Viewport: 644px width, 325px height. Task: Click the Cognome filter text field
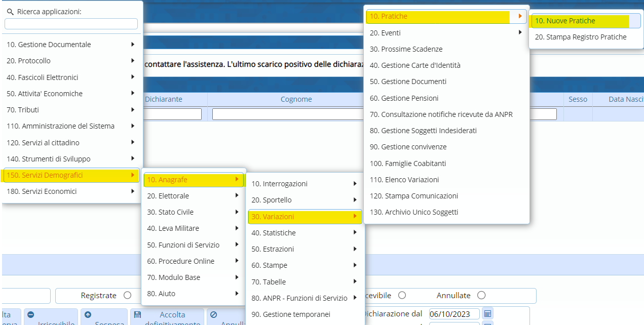pos(287,114)
